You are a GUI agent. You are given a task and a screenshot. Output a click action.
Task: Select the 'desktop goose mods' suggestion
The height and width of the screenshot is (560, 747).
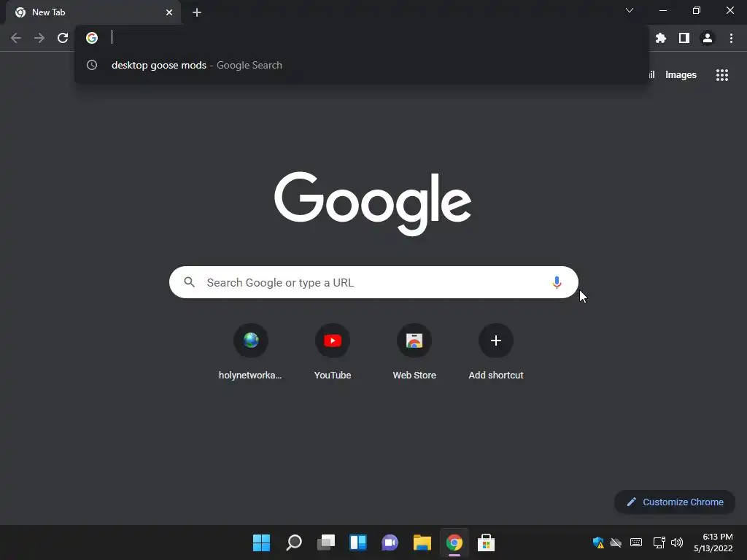[x=362, y=65]
